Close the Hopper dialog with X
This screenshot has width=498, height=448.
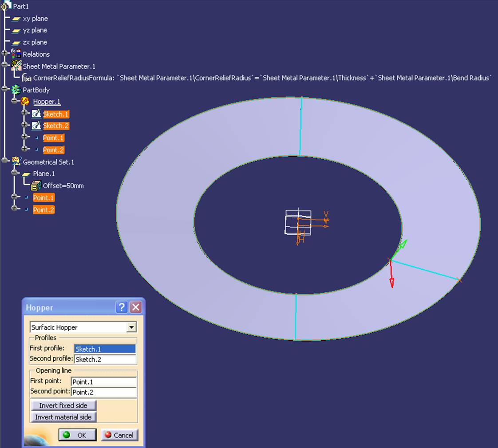click(x=136, y=307)
